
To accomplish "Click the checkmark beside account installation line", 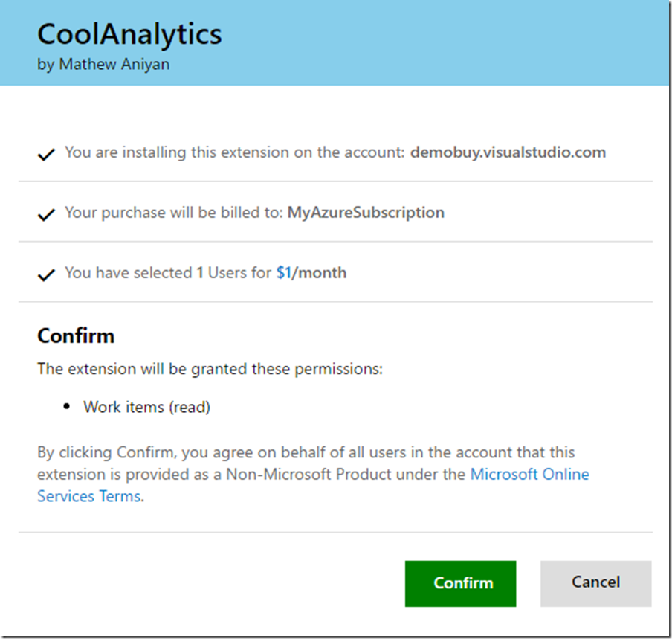I will tap(46, 154).
